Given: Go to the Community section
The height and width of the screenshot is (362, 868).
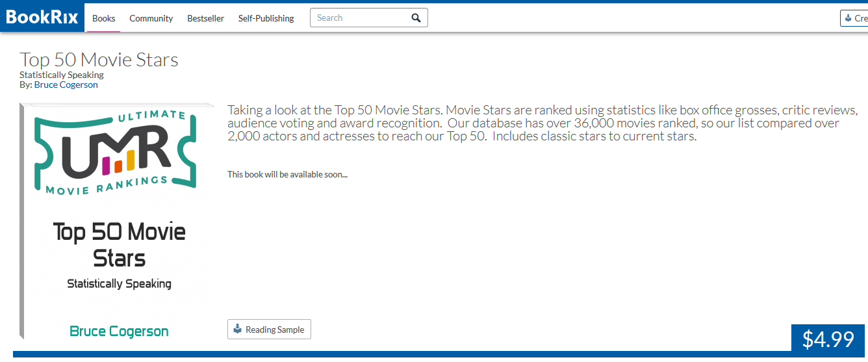Looking at the screenshot, I should click(x=151, y=18).
